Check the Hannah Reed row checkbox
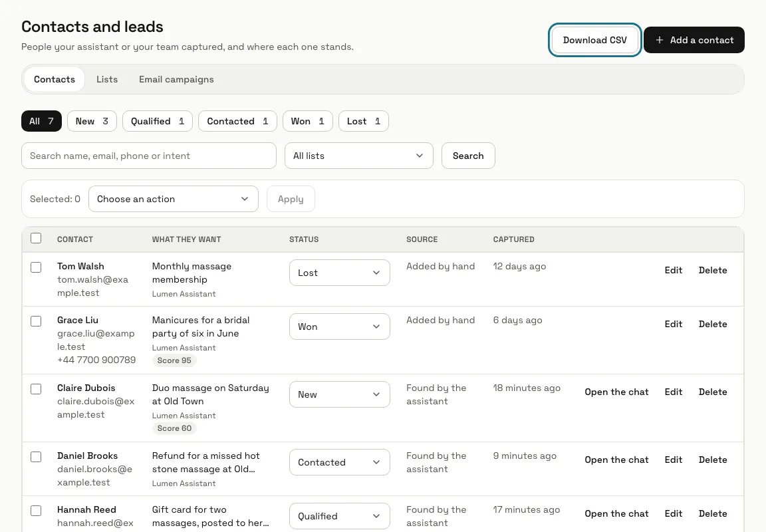This screenshot has height=532, width=766. coord(36,511)
